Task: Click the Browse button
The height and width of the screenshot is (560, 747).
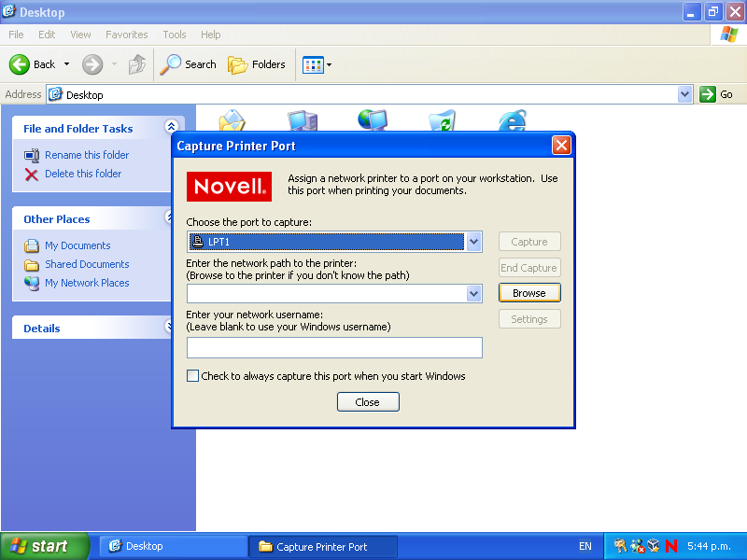Action: pos(529,293)
